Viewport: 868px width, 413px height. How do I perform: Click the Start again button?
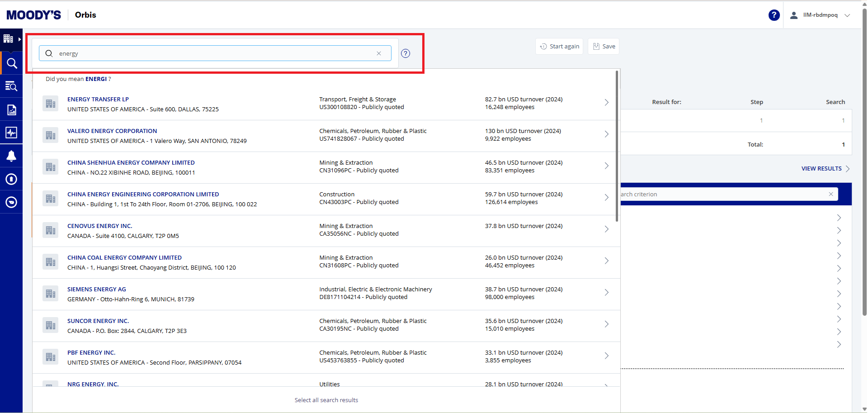pos(559,46)
